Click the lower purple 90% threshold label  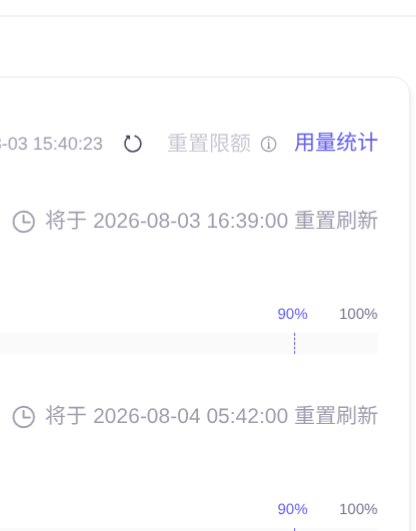point(292,509)
